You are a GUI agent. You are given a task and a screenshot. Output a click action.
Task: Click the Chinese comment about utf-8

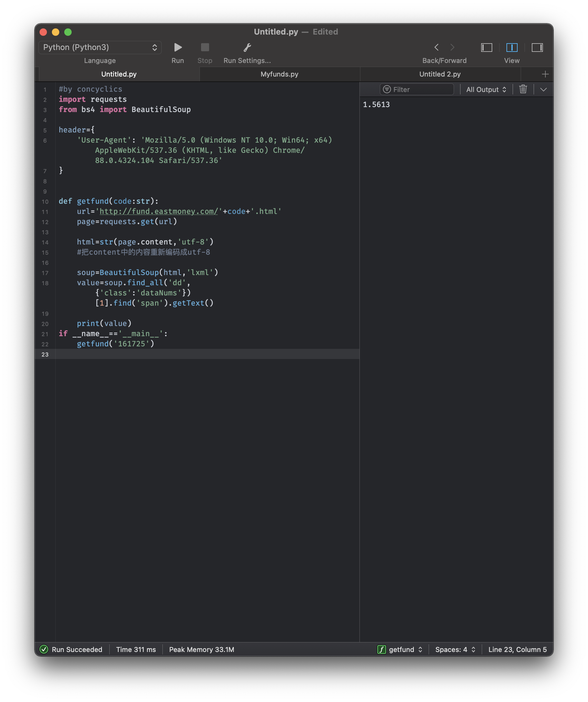click(x=144, y=252)
